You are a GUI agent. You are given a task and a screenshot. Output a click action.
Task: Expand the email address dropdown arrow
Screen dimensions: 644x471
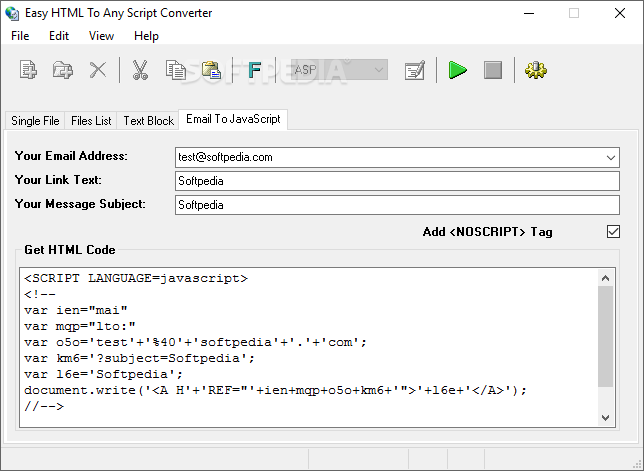coord(611,158)
